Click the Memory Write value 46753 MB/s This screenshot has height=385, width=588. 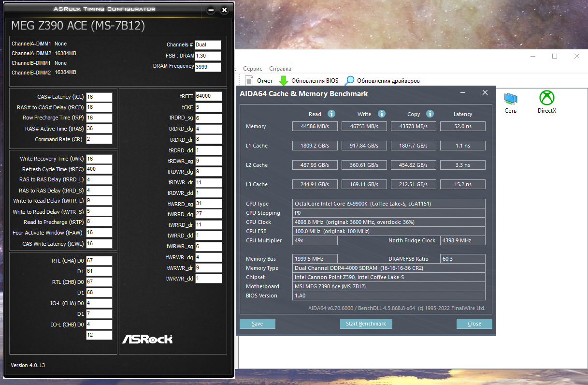tap(364, 126)
